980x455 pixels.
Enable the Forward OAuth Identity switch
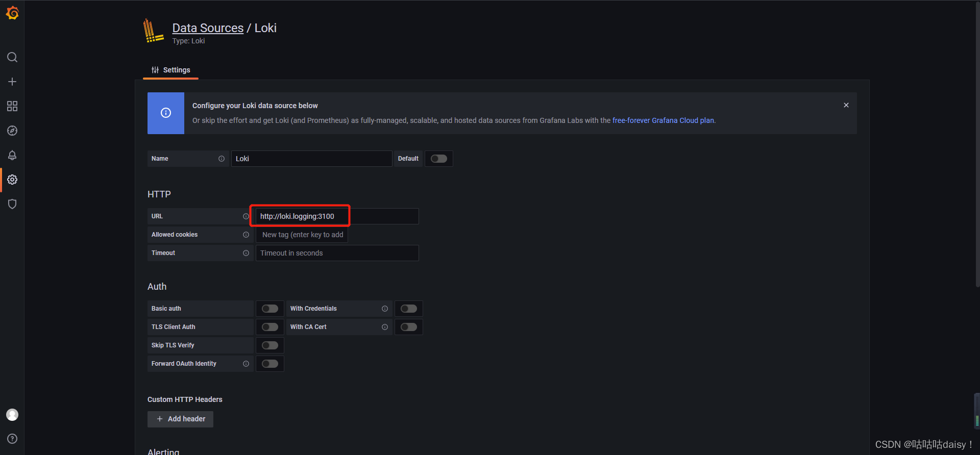pyautogui.click(x=270, y=364)
